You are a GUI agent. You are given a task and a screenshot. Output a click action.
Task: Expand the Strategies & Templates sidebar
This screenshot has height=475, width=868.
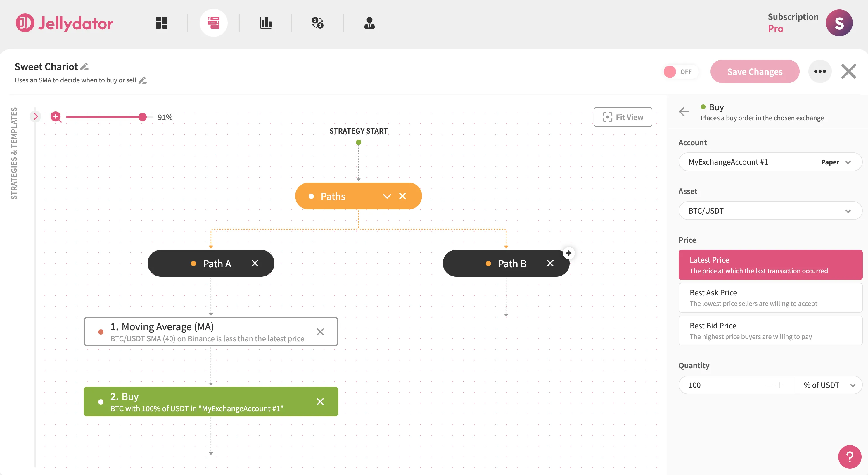[x=35, y=116]
